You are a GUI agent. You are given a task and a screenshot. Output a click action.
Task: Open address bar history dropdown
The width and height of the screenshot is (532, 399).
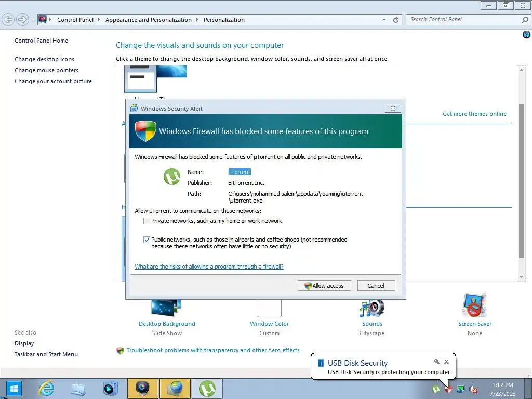click(x=384, y=20)
